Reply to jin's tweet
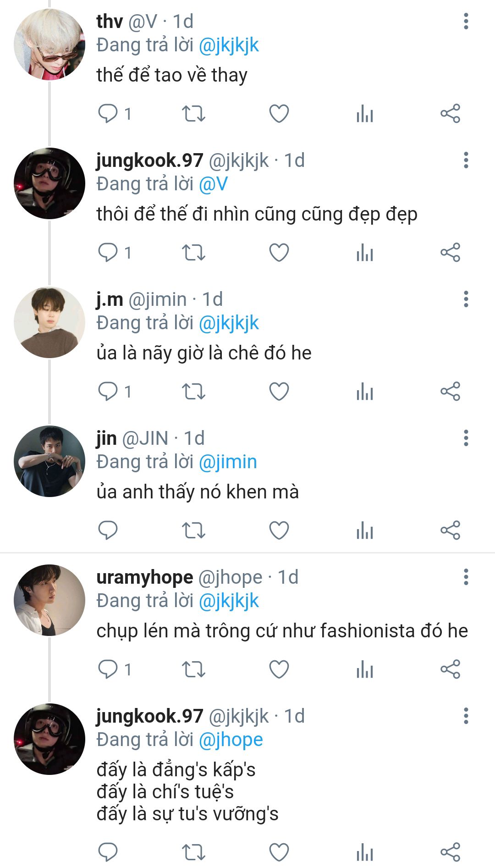 (x=108, y=531)
